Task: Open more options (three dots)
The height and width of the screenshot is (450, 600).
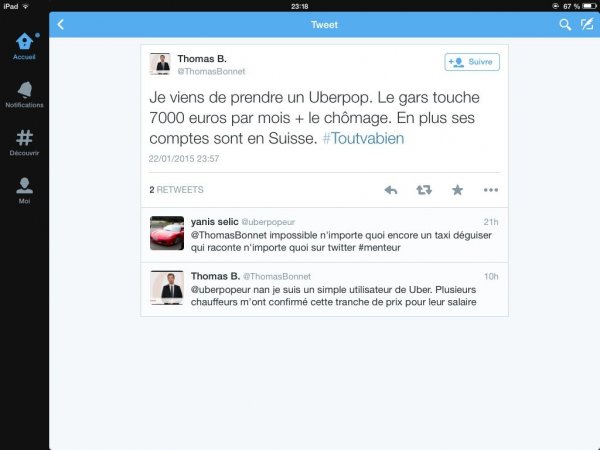Action: click(491, 190)
